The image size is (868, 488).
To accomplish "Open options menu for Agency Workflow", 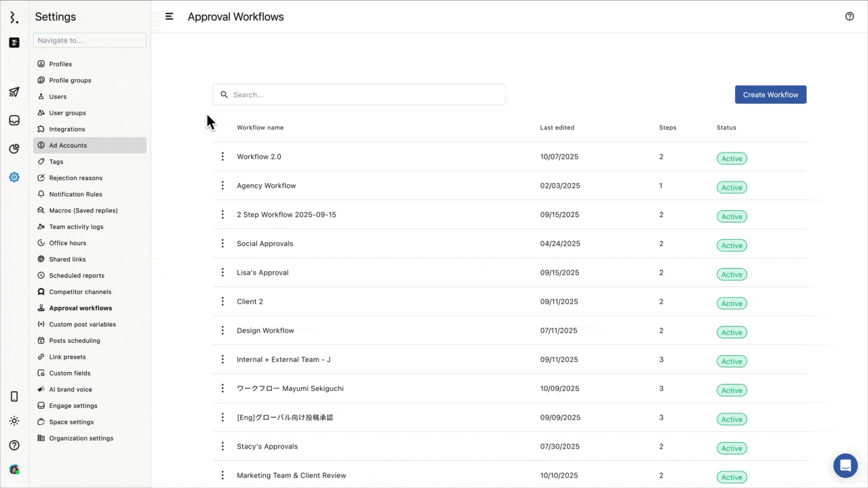I will (x=222, y=186).
